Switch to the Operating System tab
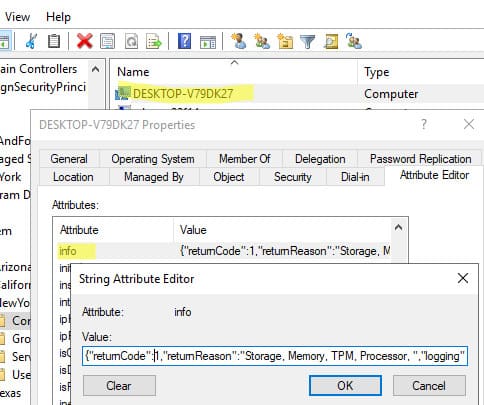Screen dimensions: 484x405 coord(153,159)
